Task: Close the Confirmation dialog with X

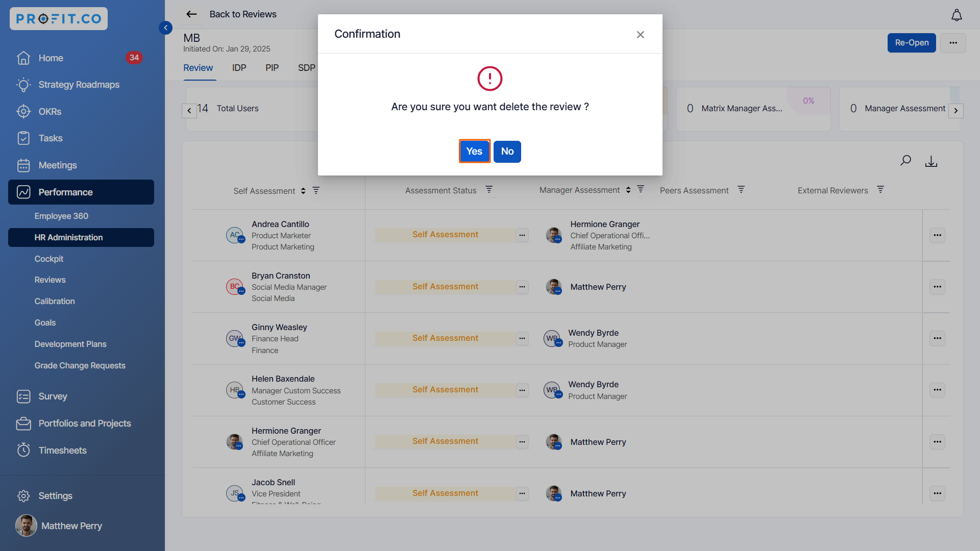Action: pos(640,35)
